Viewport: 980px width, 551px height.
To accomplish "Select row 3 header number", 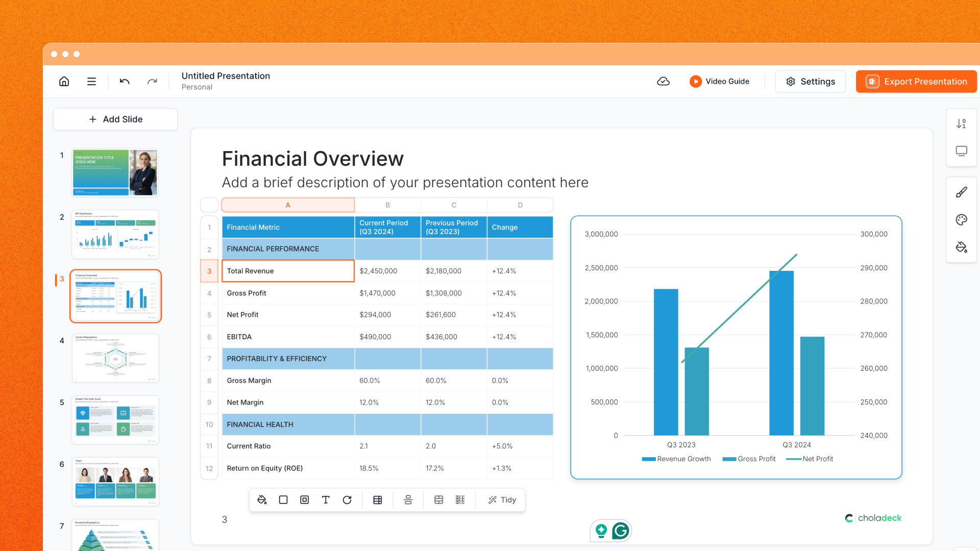I will (x=209, y=271).
